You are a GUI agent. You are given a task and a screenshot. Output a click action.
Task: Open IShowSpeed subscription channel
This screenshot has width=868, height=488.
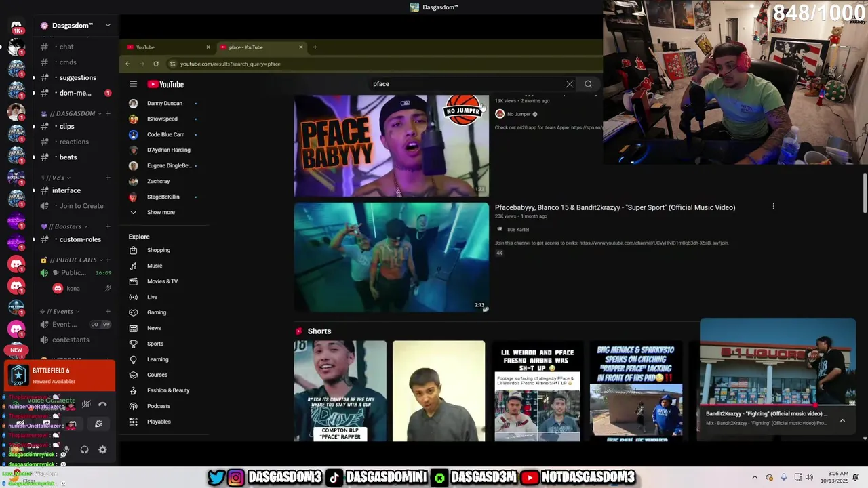click(162, 119)
